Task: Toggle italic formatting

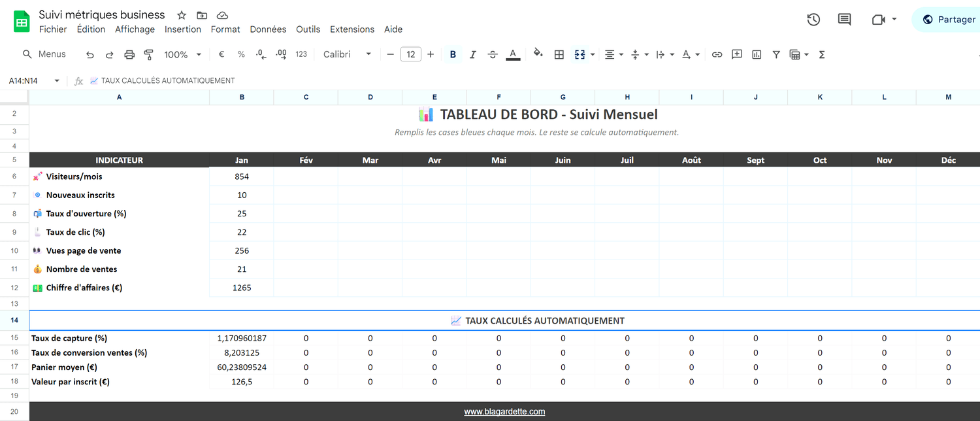Action: (x=472, y=54)
